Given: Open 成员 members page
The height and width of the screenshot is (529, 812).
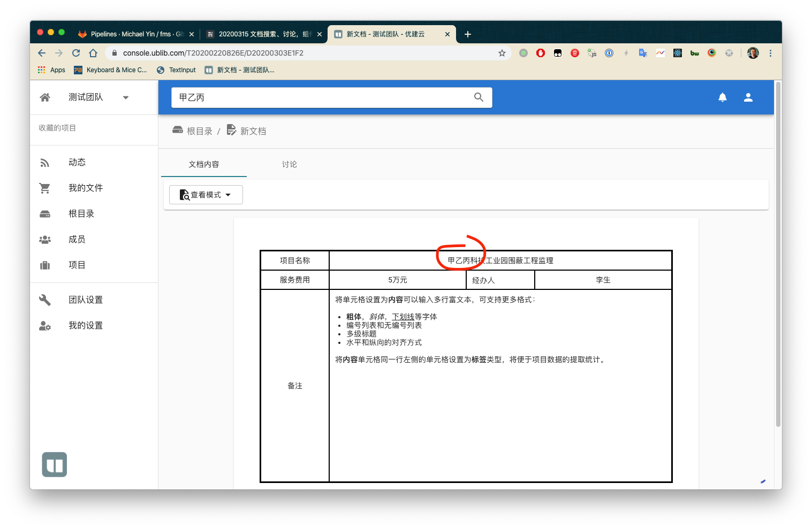Looking at the screenshot, I should click(x=77, y=240).
